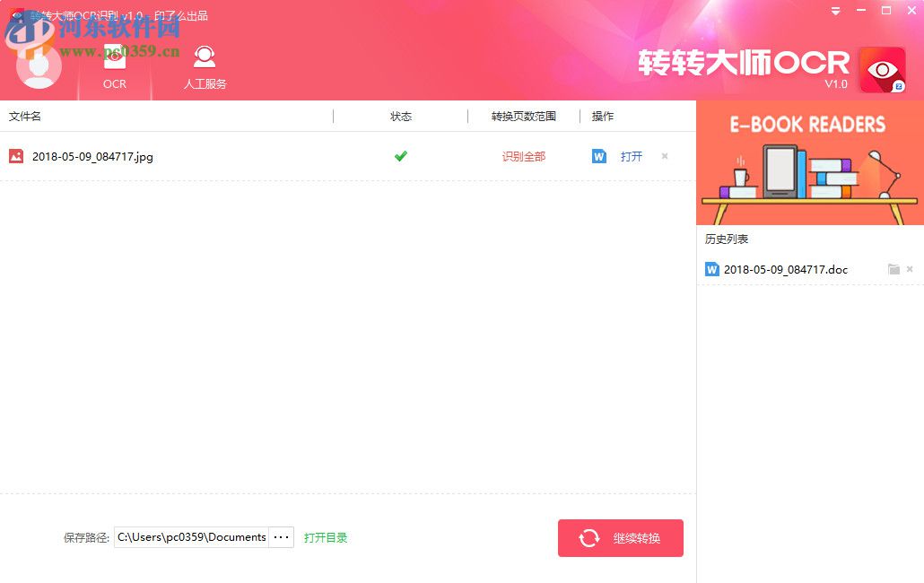The width and height of the screenshot is (924, 583).
Task: Open the output folder via 打开目录
Action: 326,536
